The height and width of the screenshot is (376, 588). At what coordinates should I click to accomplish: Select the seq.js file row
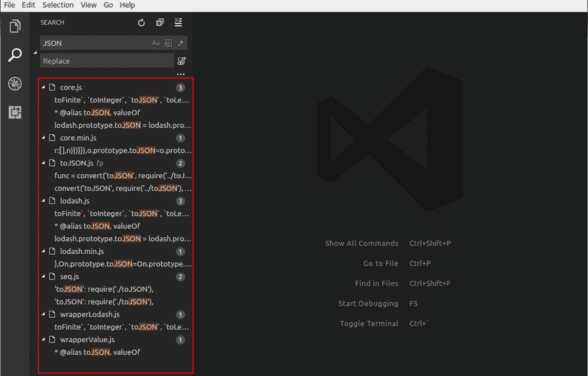(x=115, y=277)
